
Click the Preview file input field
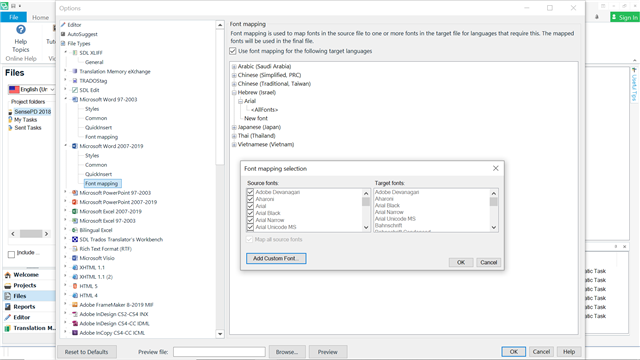point(219,352)
